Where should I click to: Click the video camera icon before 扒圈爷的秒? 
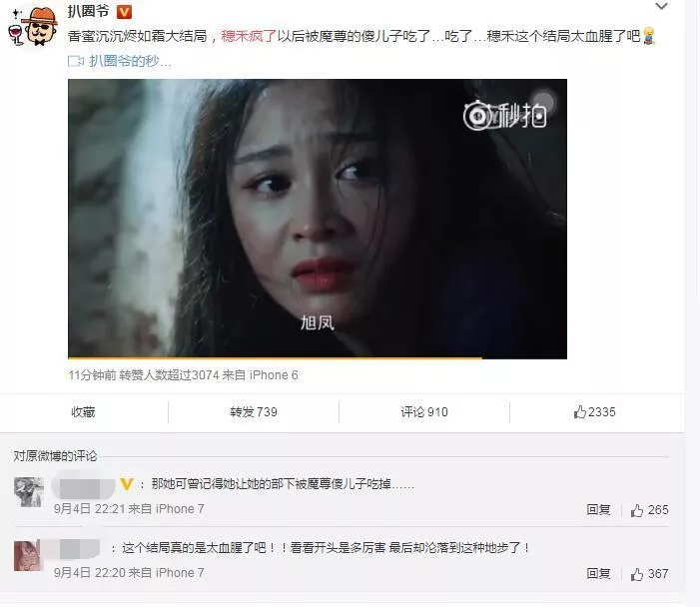[76, 61]
